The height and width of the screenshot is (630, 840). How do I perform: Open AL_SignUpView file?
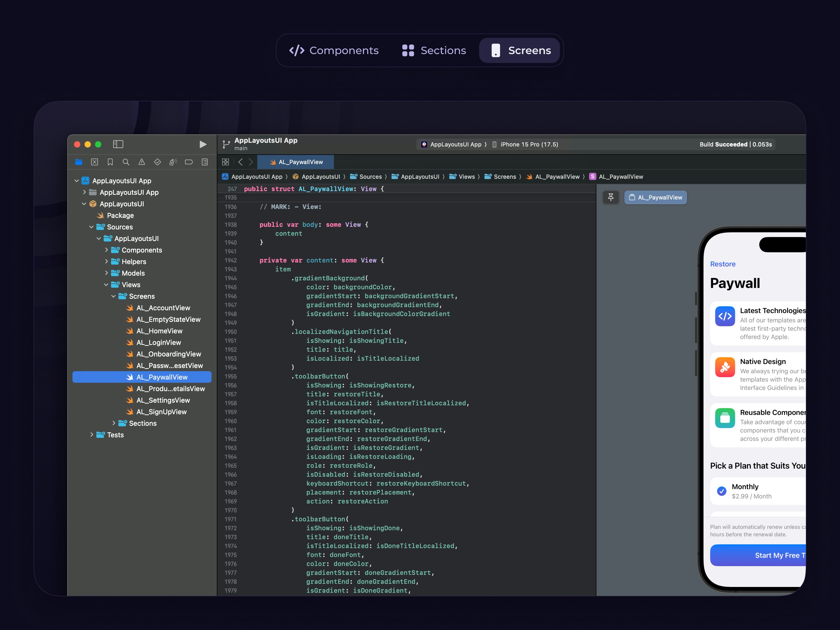click(142, 412)
